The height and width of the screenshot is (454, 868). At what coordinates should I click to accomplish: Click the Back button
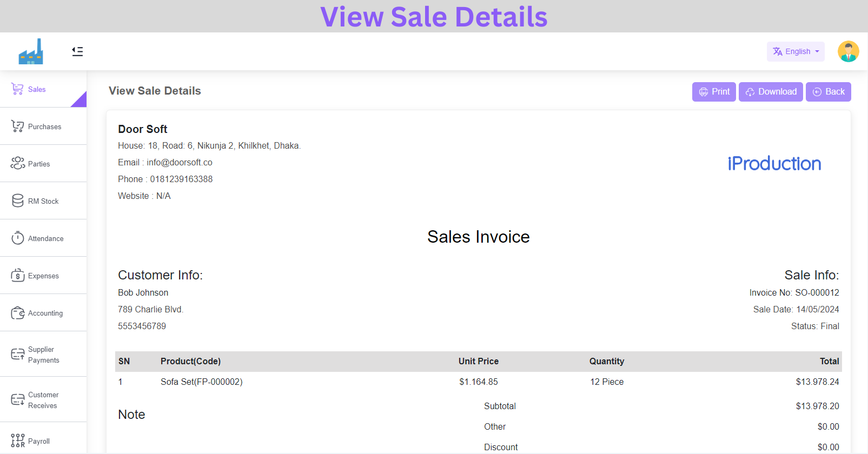[x=829, y=92]
